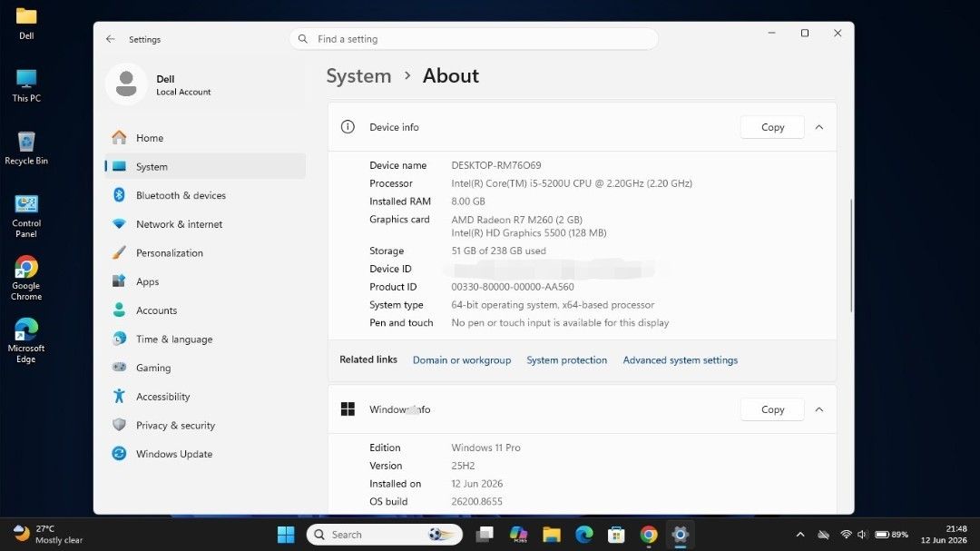Select the Recycle Bin desktop icon

26,148
